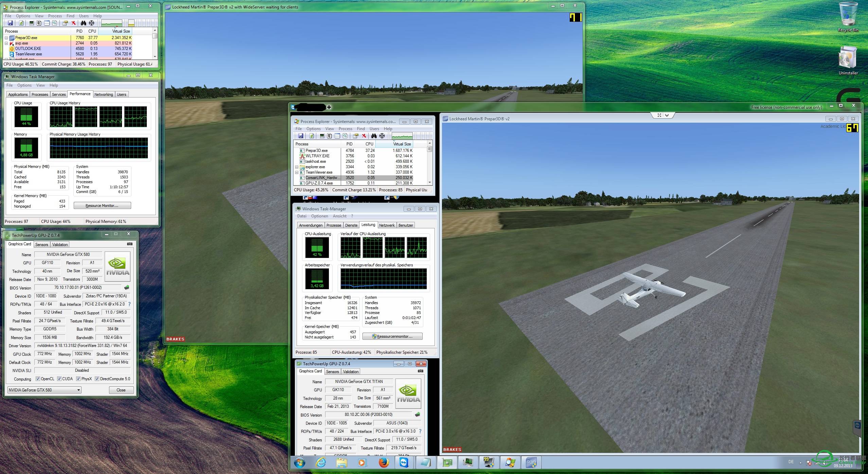The width and height of the screenshot is (868, 474).
Task: Switch to Prozesse tab in German Task-Manager
Action: (x=334, y=225)
